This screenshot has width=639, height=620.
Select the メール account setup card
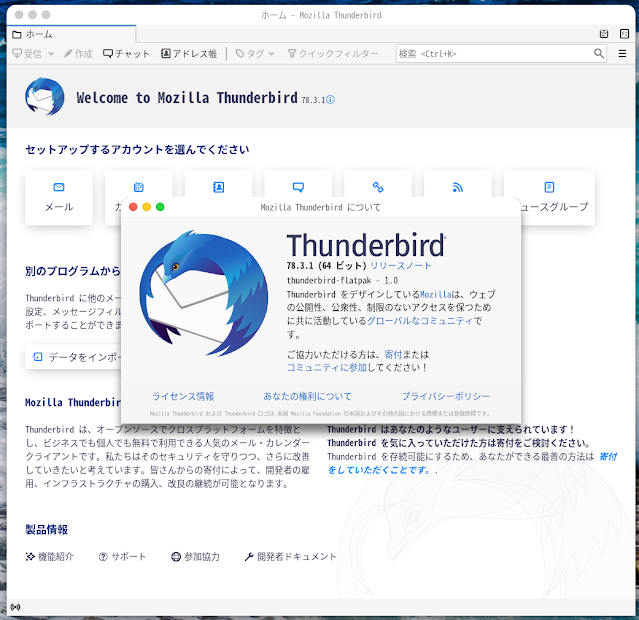coord(59,198)
